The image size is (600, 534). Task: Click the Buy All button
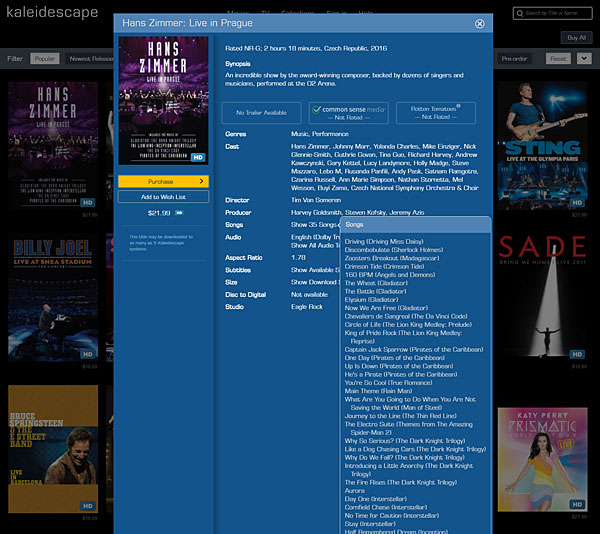tap(577, 37)
